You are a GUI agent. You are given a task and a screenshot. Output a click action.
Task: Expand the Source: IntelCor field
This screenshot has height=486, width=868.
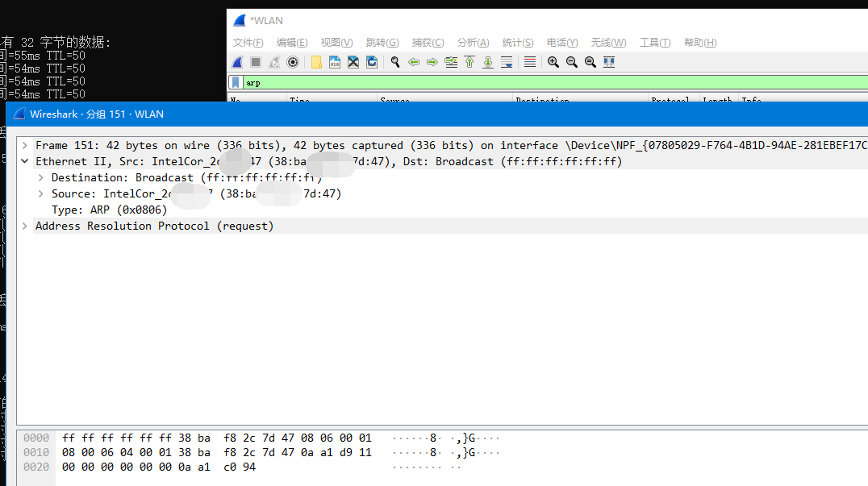[x=41, y=193]
